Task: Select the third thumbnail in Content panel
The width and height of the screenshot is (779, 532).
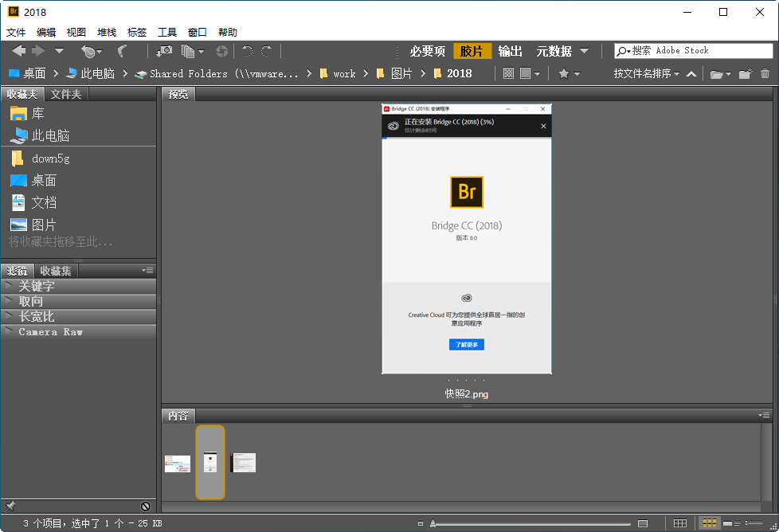Action: 243,462
